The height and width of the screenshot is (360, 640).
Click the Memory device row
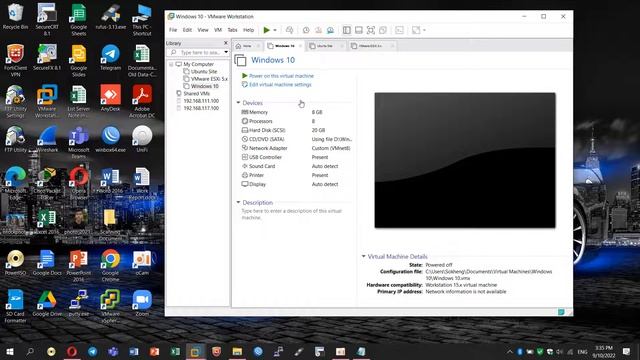pos(296,112)
